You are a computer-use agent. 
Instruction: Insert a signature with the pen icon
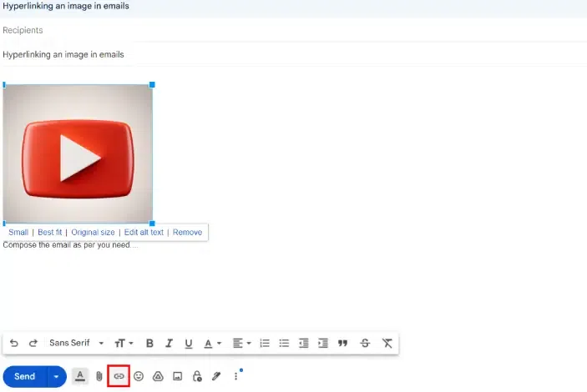click(x=216, y=376)
